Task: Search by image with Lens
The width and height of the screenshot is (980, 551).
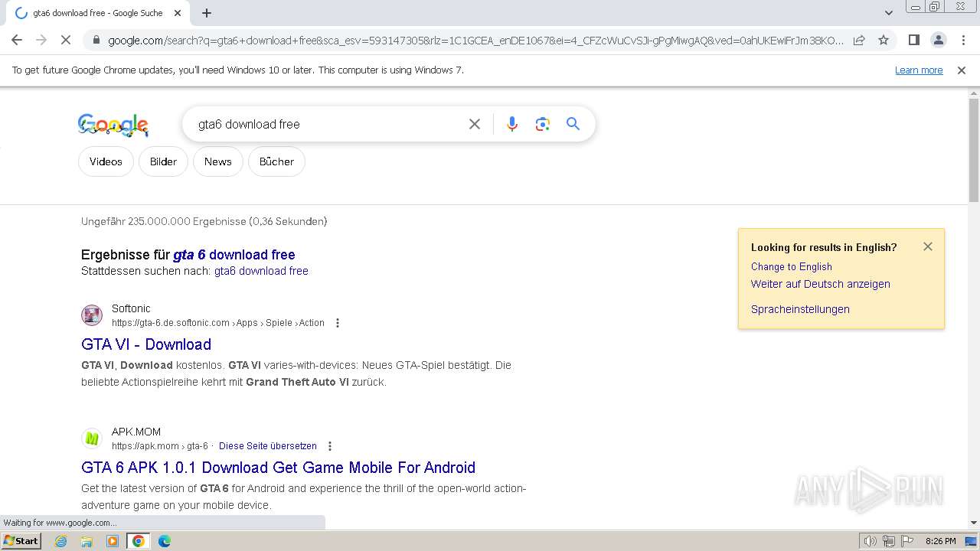Action: pyautogui.click(x=543, y=124)
